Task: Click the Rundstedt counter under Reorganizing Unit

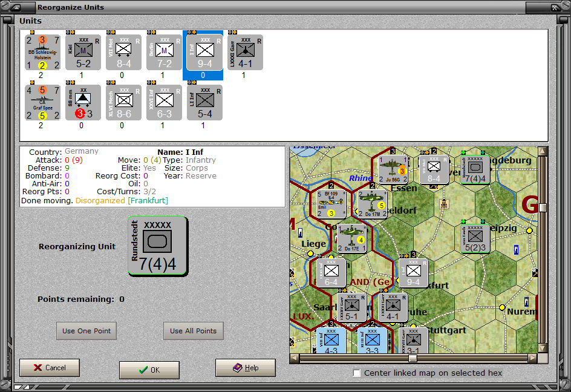Action: pos(158,246)
